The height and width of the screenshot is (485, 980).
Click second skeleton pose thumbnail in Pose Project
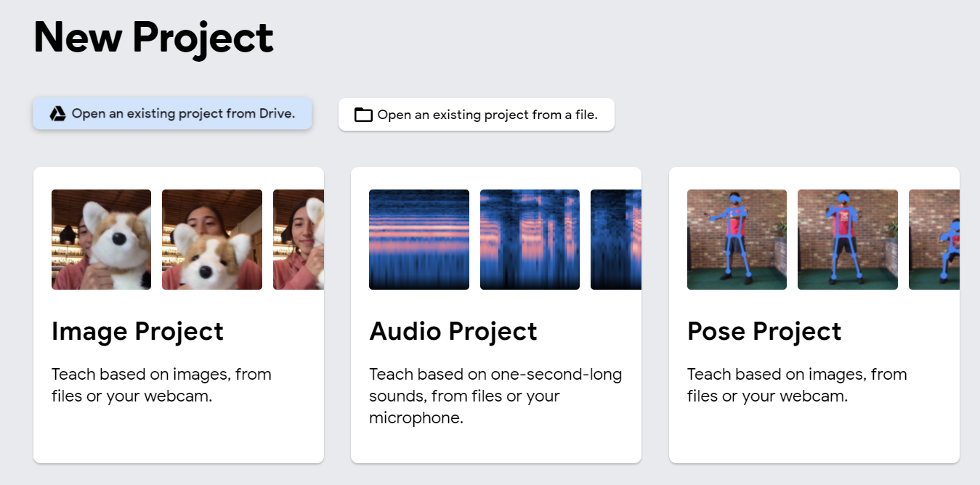point(847,240)
